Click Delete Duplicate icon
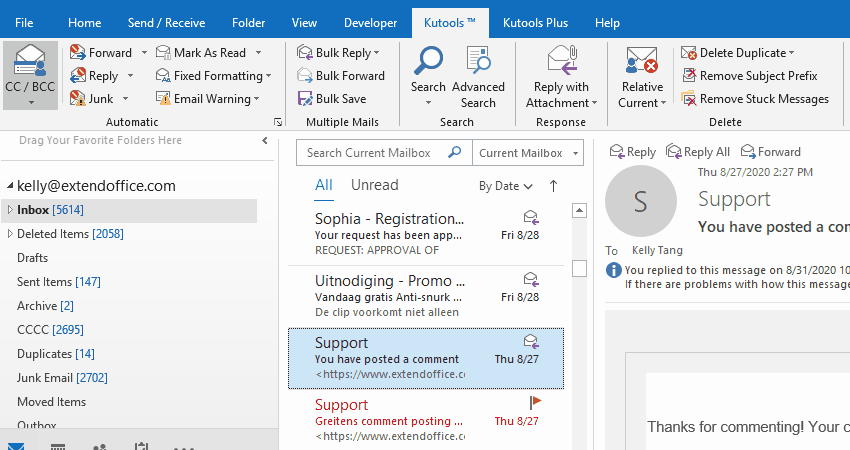This screenshot has width=850, height=450. tap(688, 53)
